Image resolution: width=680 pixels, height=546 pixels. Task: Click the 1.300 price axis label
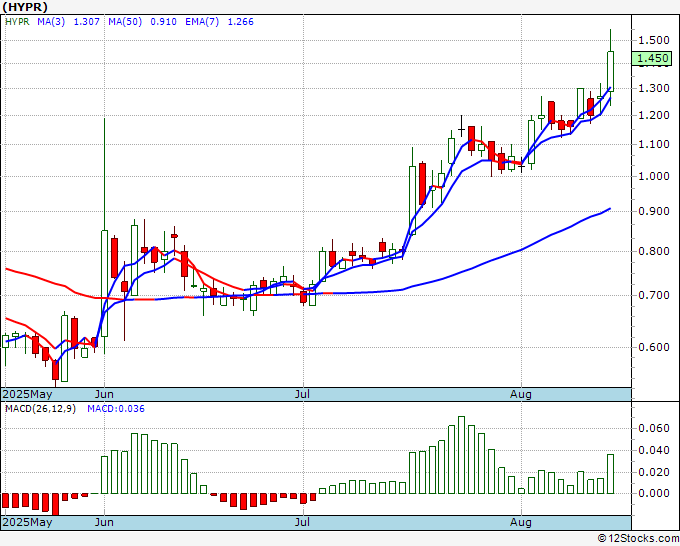654,88
